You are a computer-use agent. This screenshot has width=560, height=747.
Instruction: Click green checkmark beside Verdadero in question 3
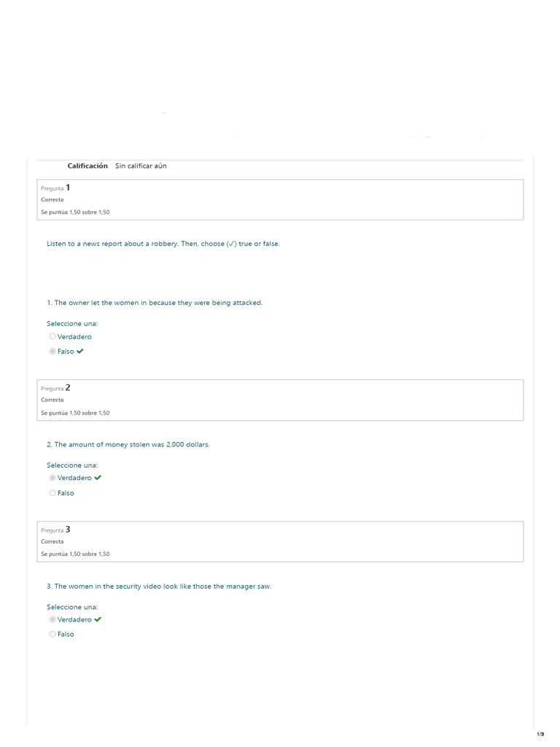click(x=98, y=619)
